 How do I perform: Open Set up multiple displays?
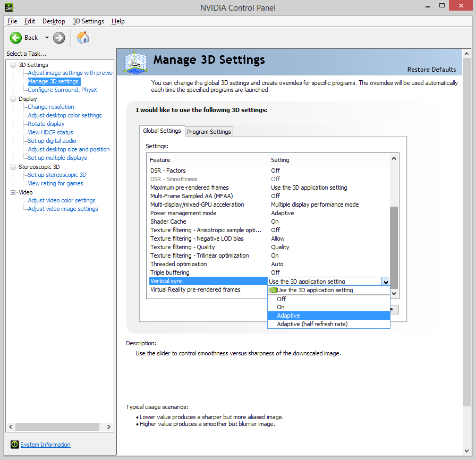click(x=57, y=158)
